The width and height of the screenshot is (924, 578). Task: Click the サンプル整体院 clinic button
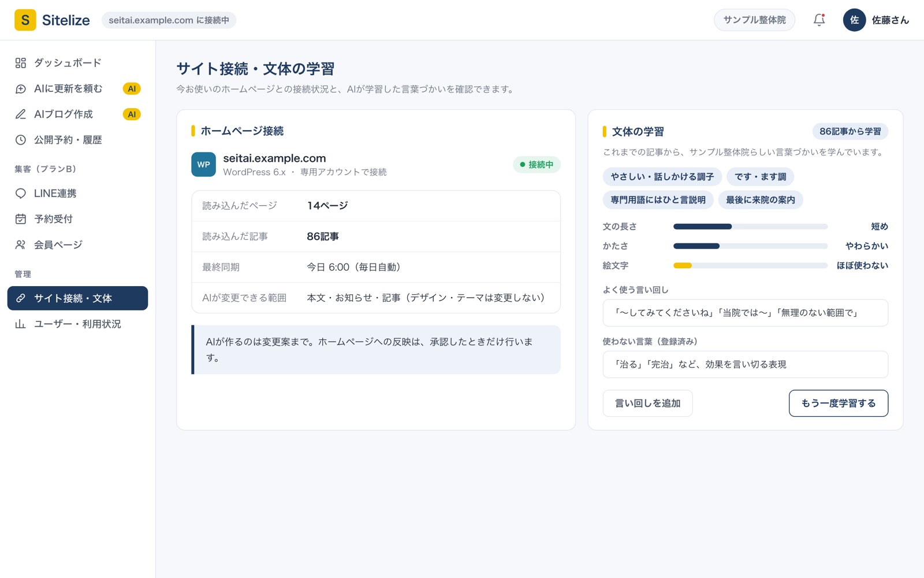coord(754,20)
